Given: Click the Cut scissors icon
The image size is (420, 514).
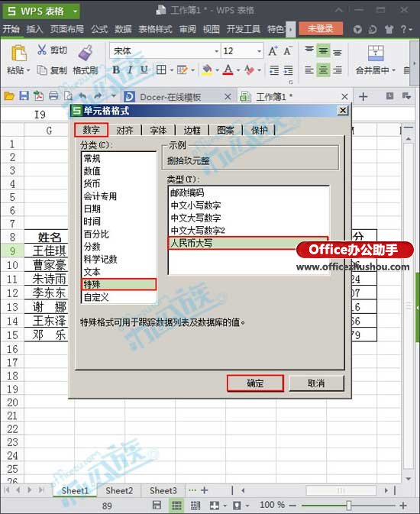Looking at the screenshot, I should pos(42,50).
